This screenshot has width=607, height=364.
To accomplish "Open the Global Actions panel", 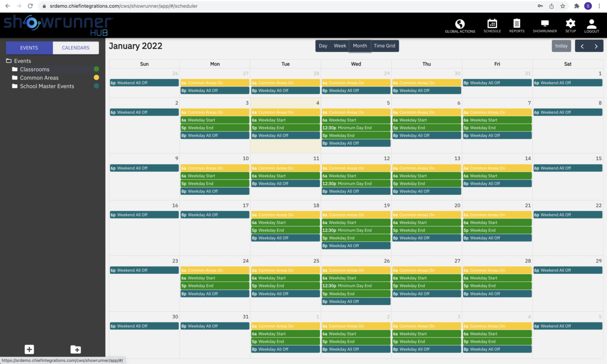I will tap(460, 25).
